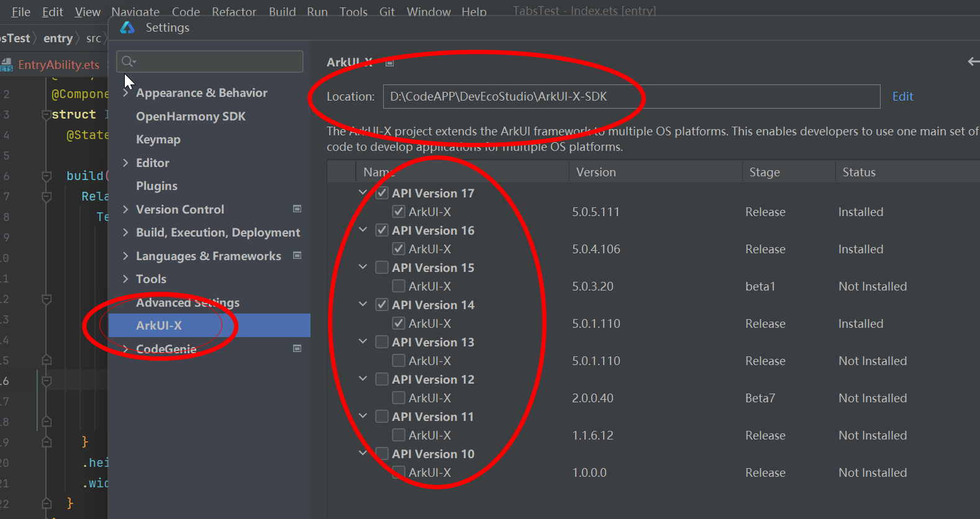Expand Build, Execution, Deployment section
Viewport: 980px width, 519px height.
[x=125, y=232]
